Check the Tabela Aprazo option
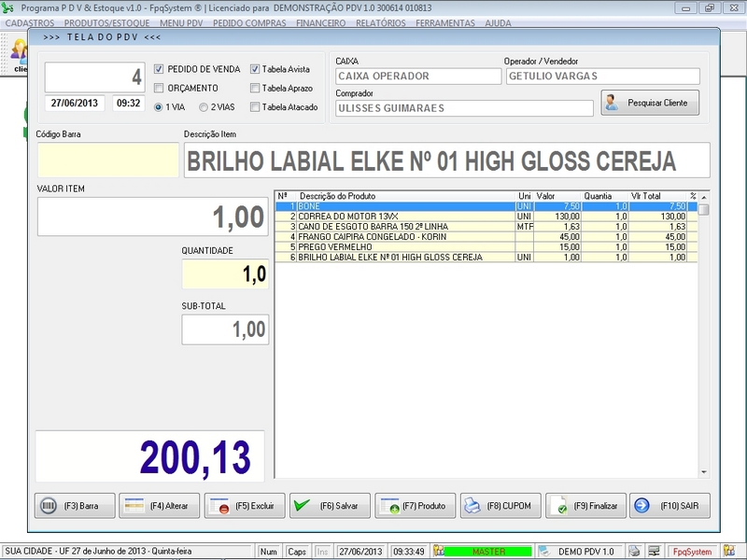 click(x=255, y=88)
